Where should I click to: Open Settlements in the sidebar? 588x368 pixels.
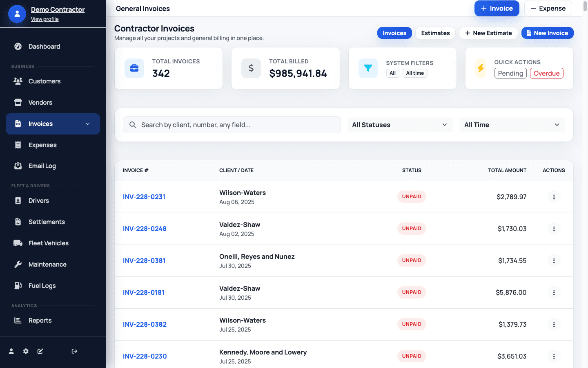point(53,222)
